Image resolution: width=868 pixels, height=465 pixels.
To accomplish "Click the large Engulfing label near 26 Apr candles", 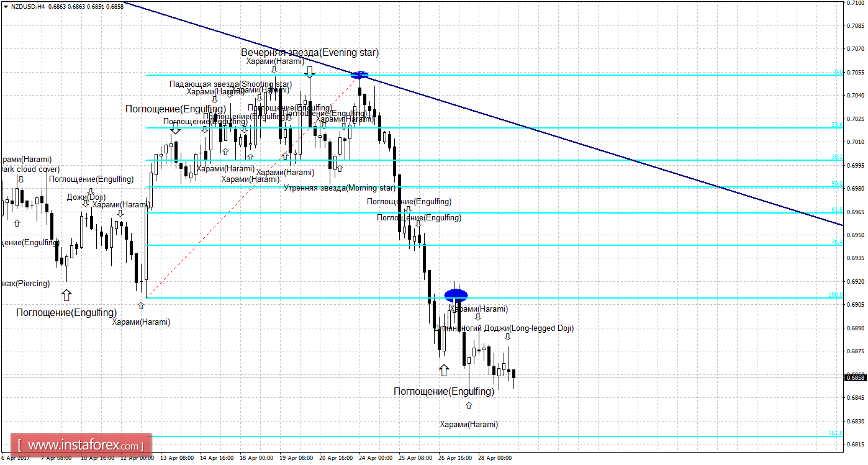I will pos(444,391).
